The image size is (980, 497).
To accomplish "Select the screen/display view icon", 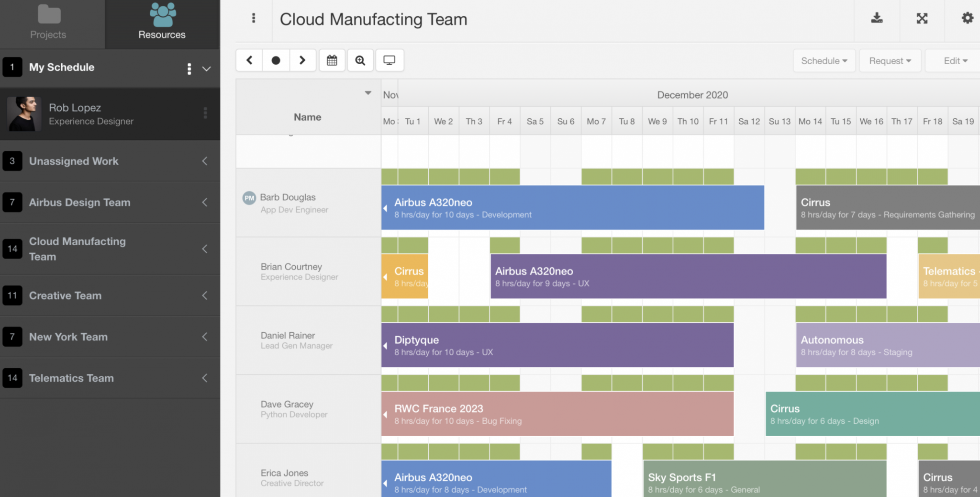I will click(390, 60).
